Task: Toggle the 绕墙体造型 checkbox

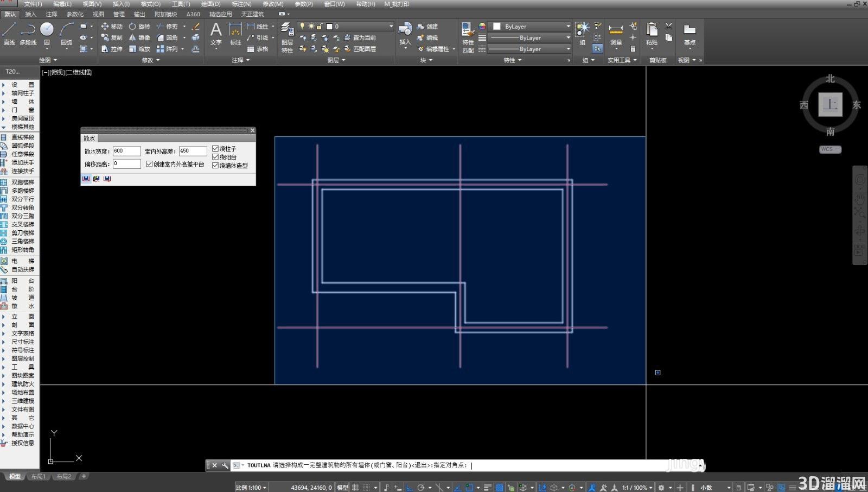Action: pos(215,166)
